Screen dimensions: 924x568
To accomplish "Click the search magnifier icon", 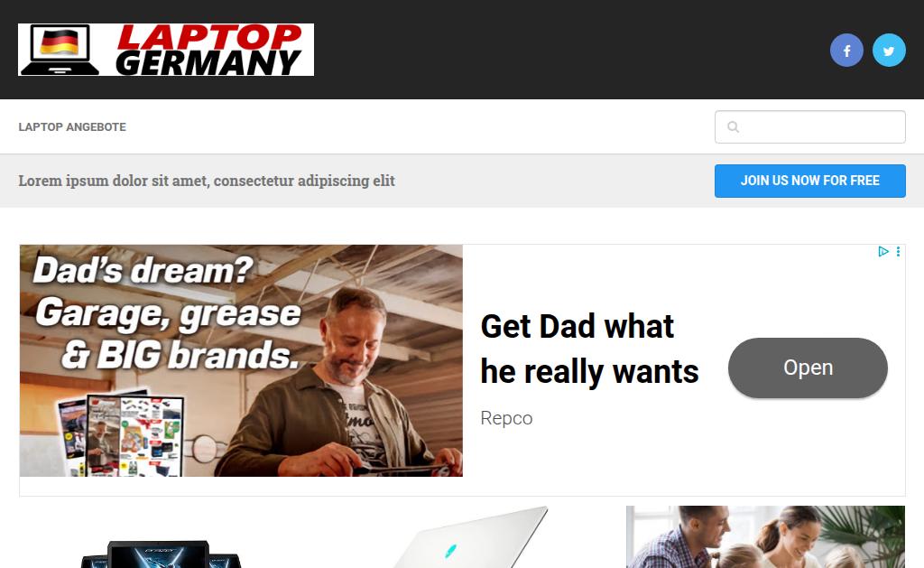I will point(733,126).
